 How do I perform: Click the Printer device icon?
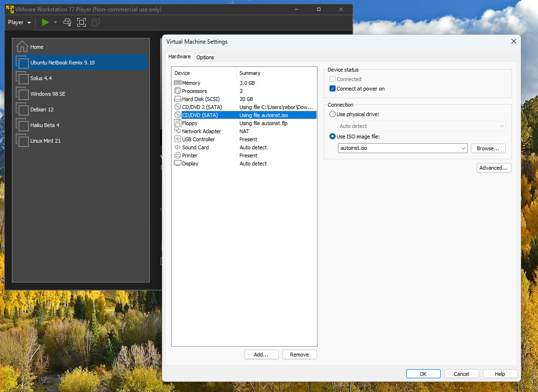click(x=177, y=155)
